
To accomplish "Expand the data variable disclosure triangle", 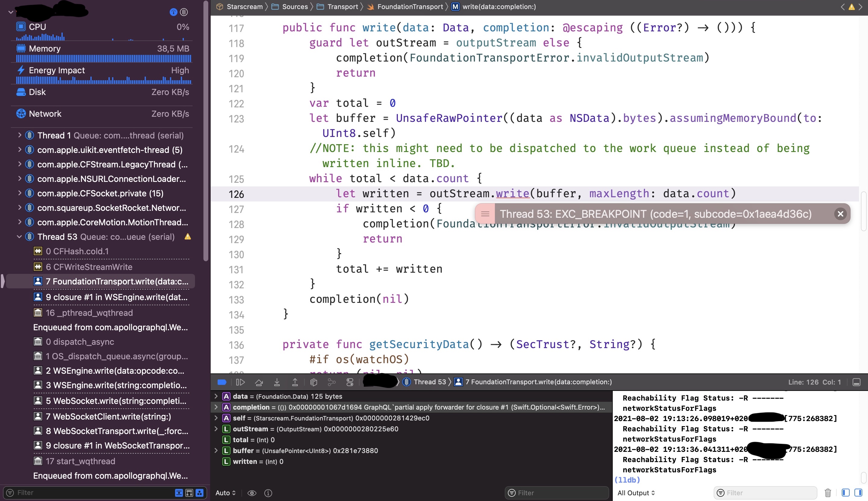I will click(215, 396).
